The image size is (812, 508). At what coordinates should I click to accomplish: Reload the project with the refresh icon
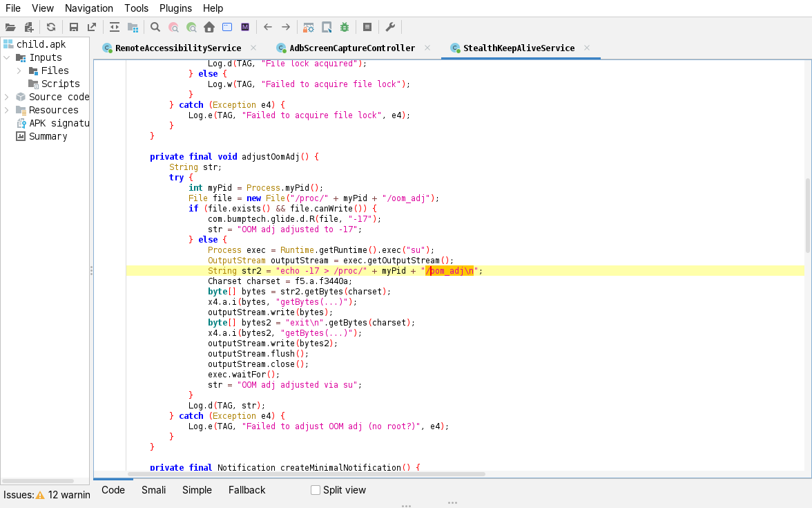pyautogui.click(x=51, y=28)
